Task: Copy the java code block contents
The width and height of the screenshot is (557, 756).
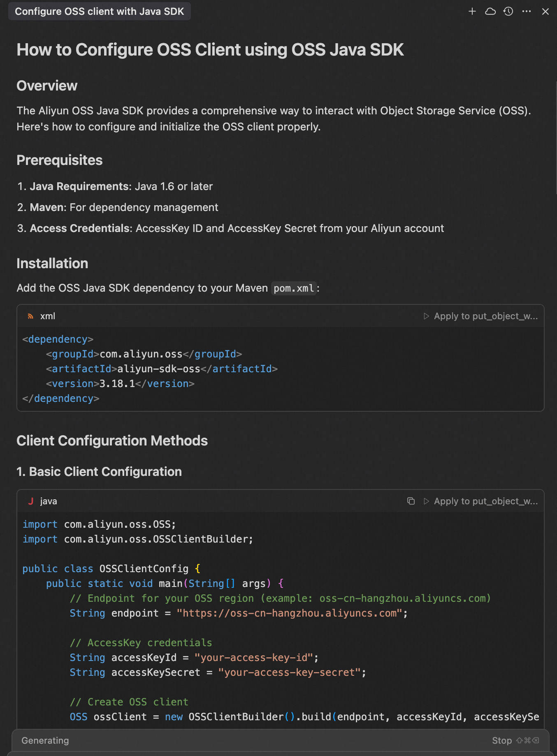Action: tap(411, 501)
